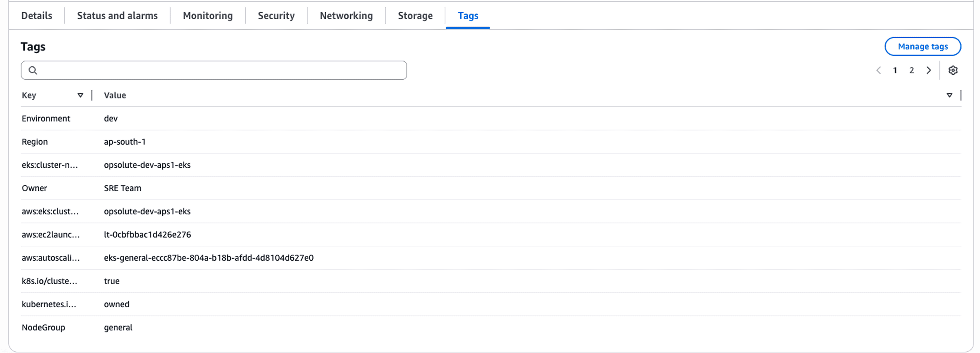Jump to page 2 of tags
Image resolution: width=980 pixels, height=353 pixels.
coord(911,70)
